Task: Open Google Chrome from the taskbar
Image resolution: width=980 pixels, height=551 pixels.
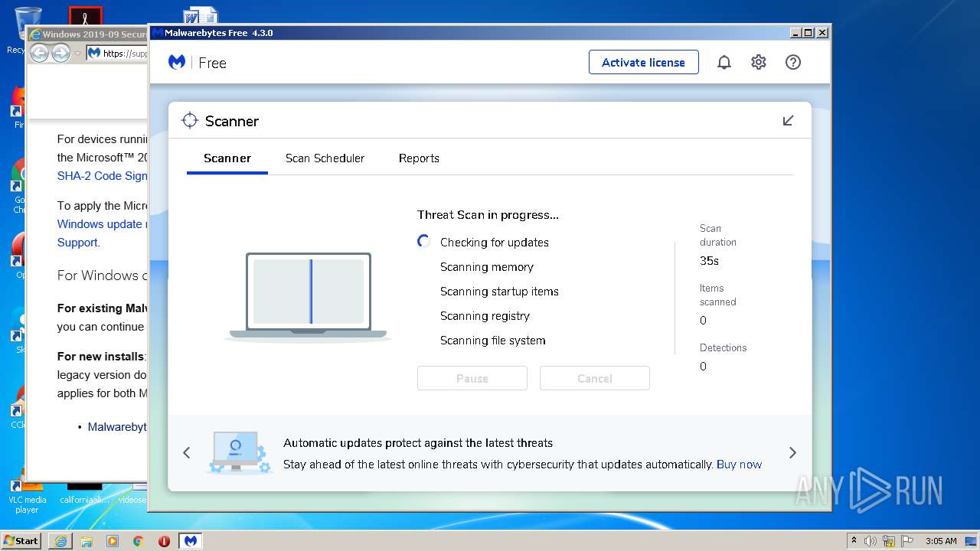Action: (139, 540)
